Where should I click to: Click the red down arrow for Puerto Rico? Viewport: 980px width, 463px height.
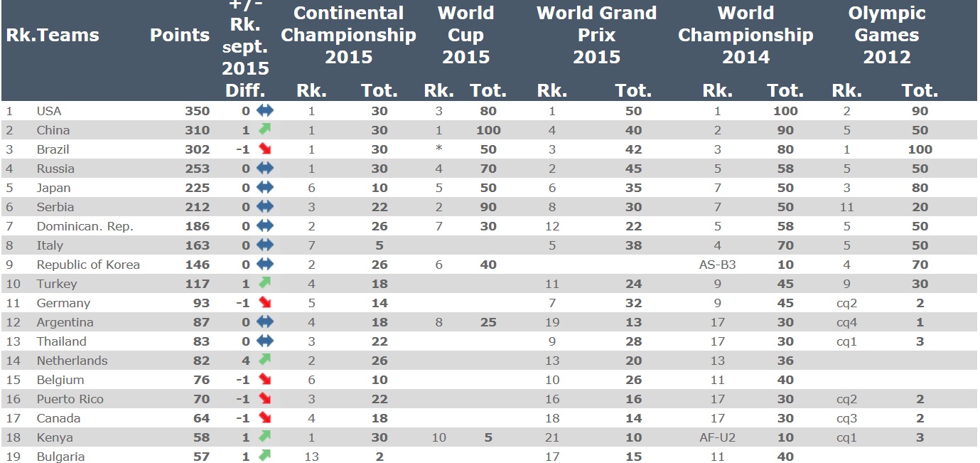(x=265, y=398)
